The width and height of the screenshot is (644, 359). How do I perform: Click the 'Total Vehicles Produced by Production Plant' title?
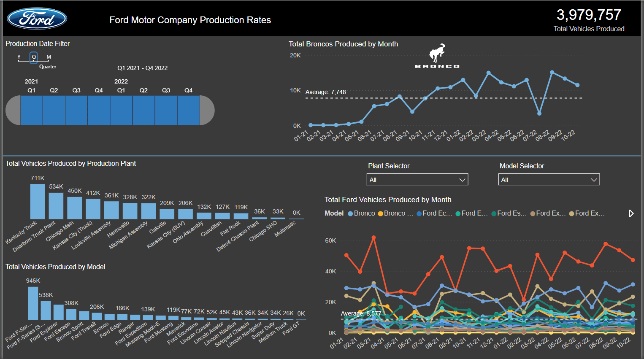[x=70, y=163]
